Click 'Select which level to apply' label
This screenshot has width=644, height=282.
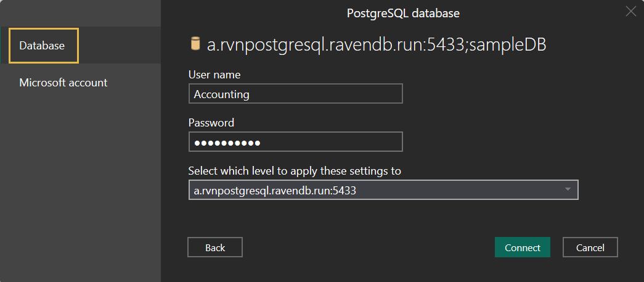pyautogui.click(x=295, y=171)
